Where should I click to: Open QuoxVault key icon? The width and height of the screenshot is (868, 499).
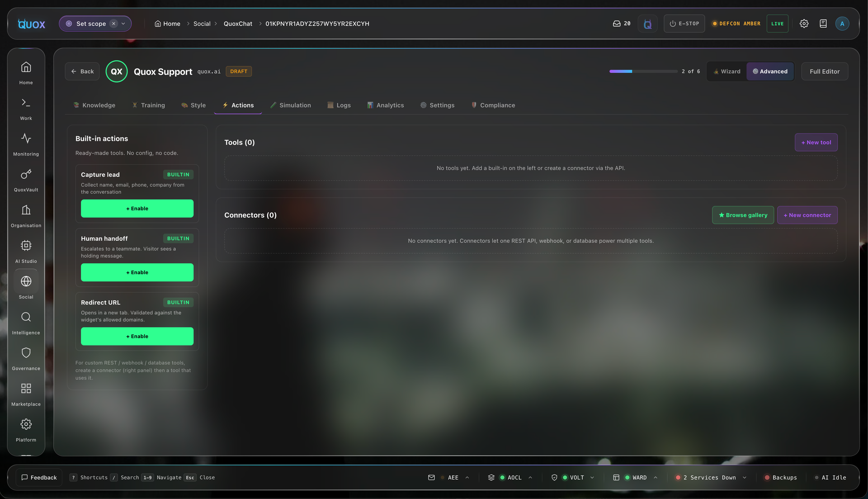(26, 180)
